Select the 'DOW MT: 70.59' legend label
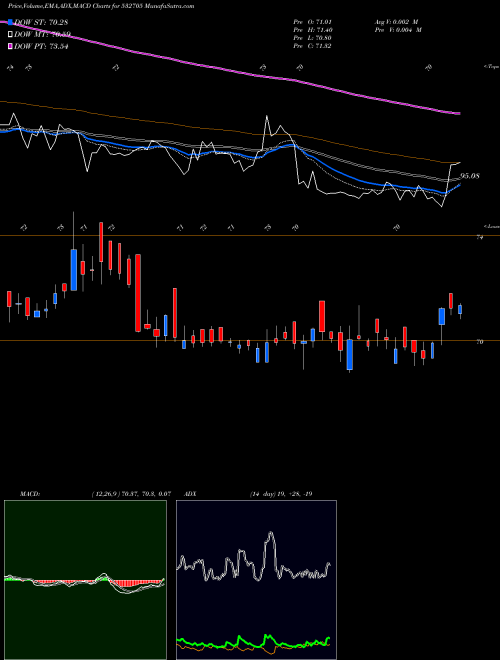 [43, 34]
